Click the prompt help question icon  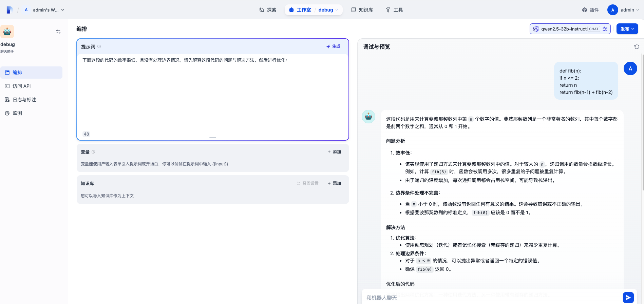coord(99,46)
